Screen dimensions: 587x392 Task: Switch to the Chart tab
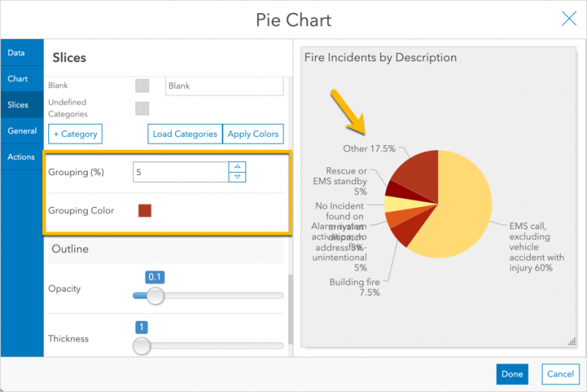(x=18, y=79)
